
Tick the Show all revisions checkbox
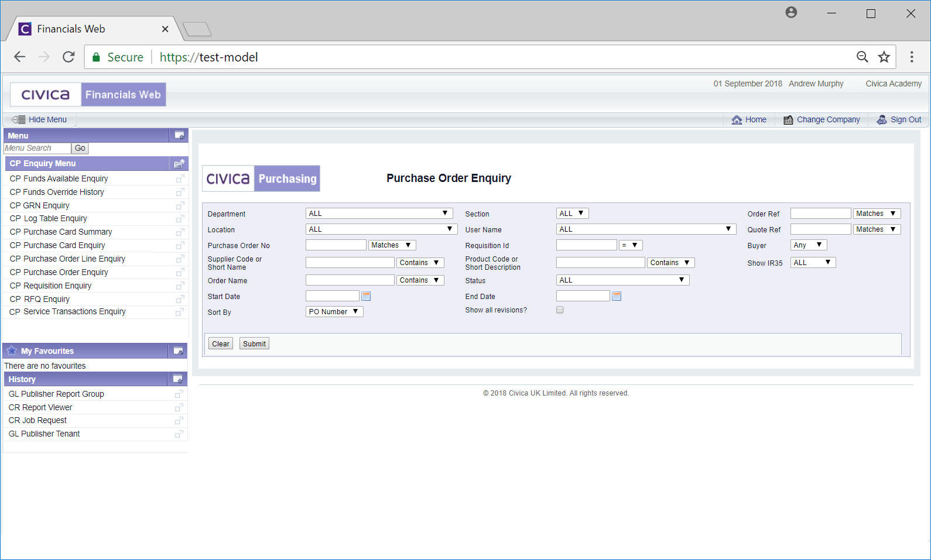(x=560, y=310)
